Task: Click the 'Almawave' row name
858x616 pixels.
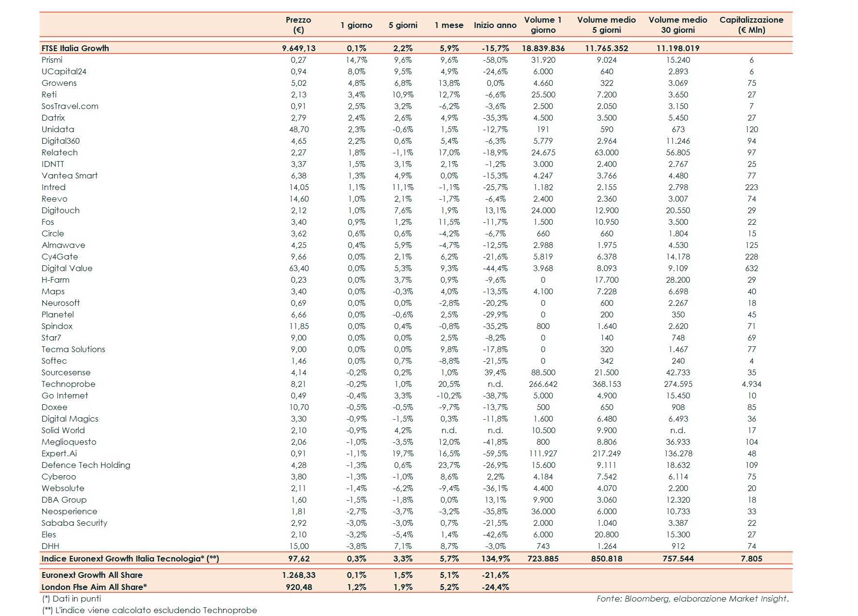Action: [x=63, y=245]
